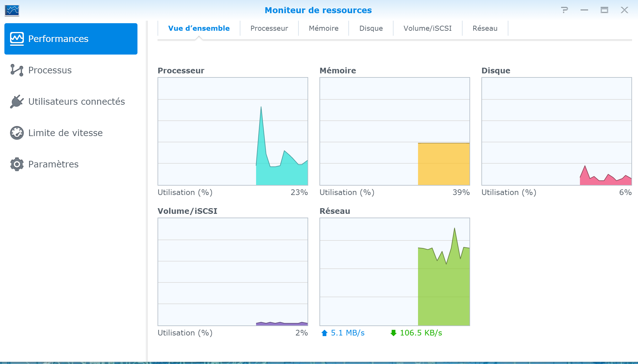The width and height of the screenshot is (638, 364).
Task: Click the Performances waveform icon in sidebar
Action: tap(17, 39)
